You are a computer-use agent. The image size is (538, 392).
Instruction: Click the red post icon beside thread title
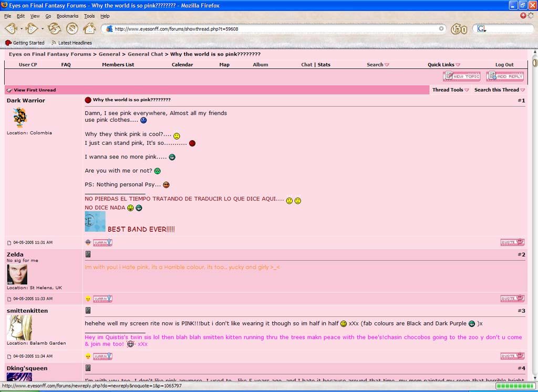pyautogui.click(x=88, y=100)
